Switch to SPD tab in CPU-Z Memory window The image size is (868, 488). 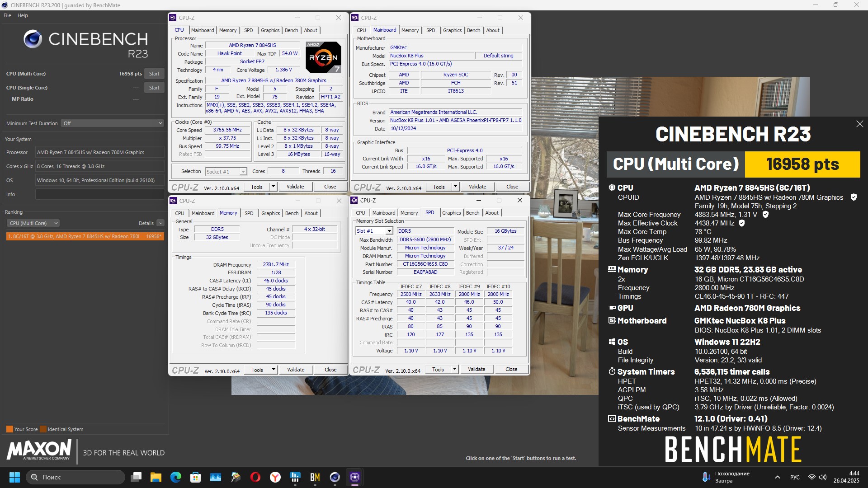click(x=249, y=213)
